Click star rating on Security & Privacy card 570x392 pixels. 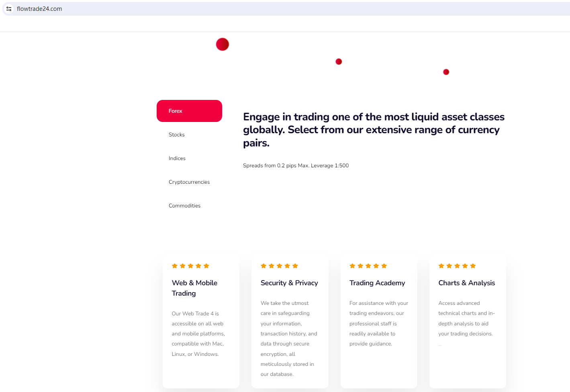click(x=279, y=266)
